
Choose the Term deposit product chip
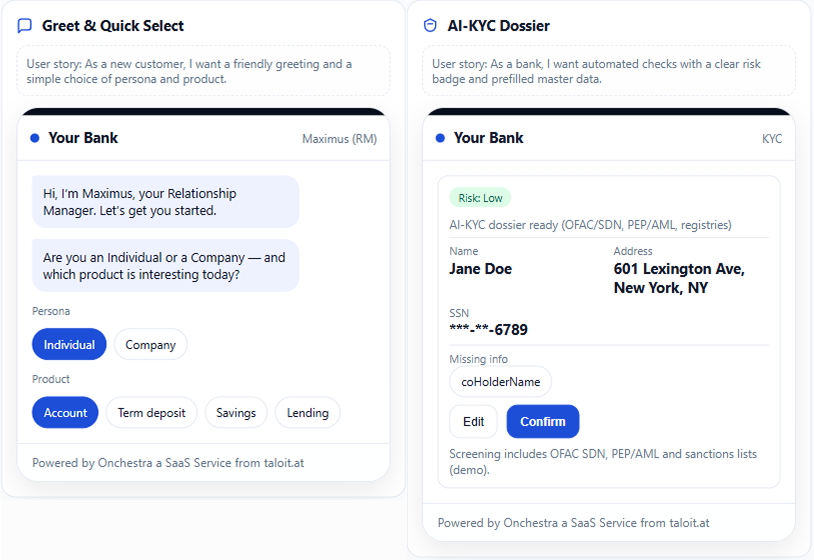(x=151, y=412)
